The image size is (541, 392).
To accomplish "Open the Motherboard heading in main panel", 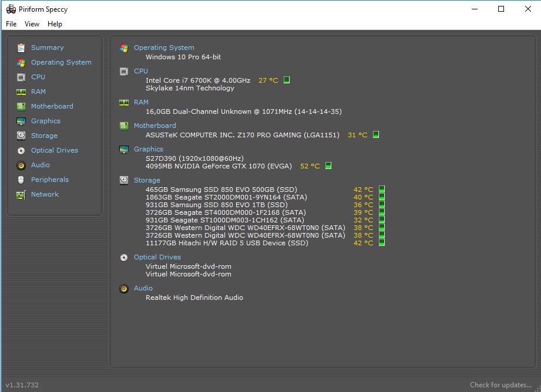I will coord(155,126).
